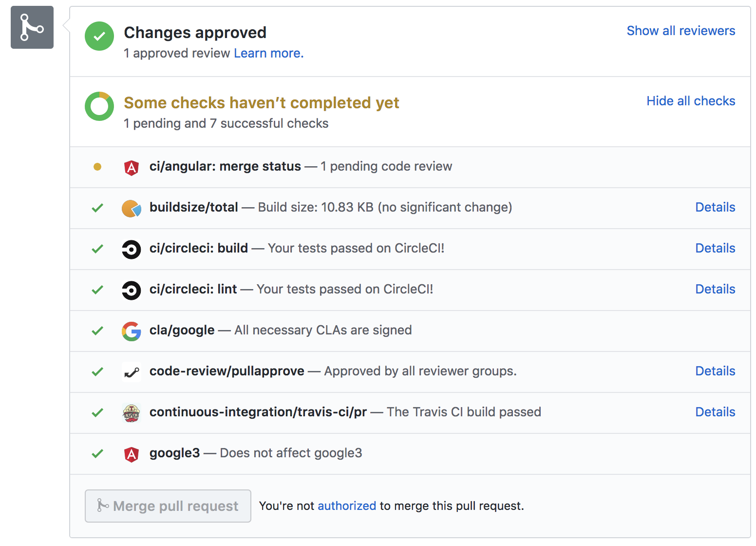Click the Angular logo beside google3
Image resolution: width=756 pixels, height=546 pixels.
pos(132,454)
